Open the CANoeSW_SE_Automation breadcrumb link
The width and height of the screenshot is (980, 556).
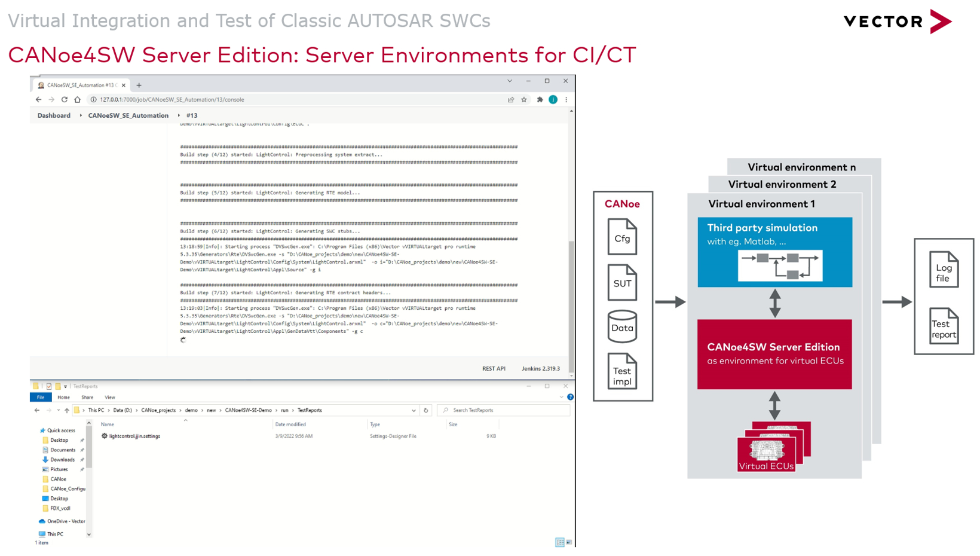click(128, 115)
